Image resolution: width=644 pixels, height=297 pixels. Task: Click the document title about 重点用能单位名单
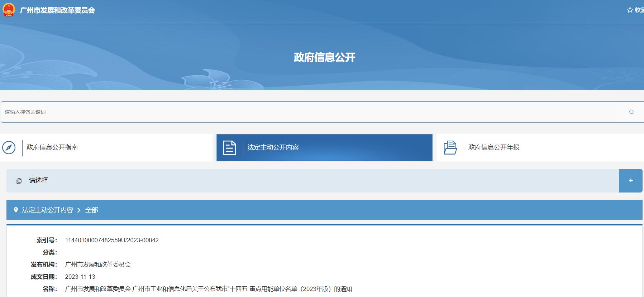[208, 289]
